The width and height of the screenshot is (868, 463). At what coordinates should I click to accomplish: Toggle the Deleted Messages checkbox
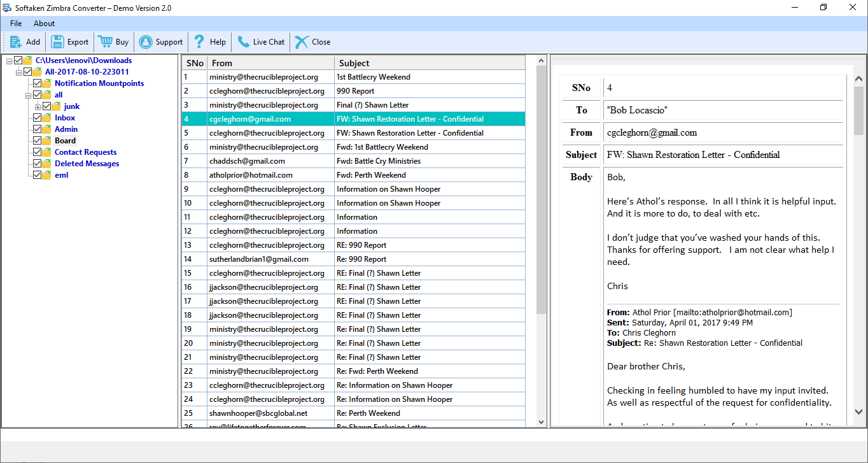pyautogui.click(x=37, y=164)
